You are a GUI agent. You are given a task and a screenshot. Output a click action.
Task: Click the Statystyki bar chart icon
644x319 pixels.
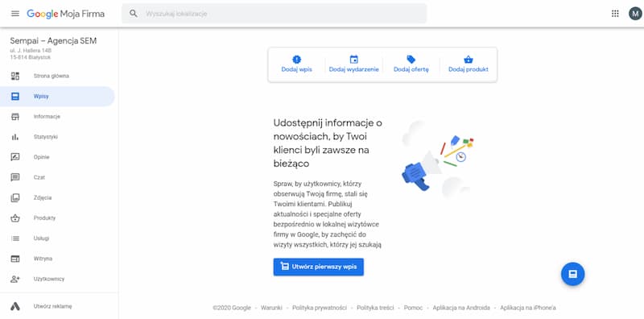(x=15, y=137)
